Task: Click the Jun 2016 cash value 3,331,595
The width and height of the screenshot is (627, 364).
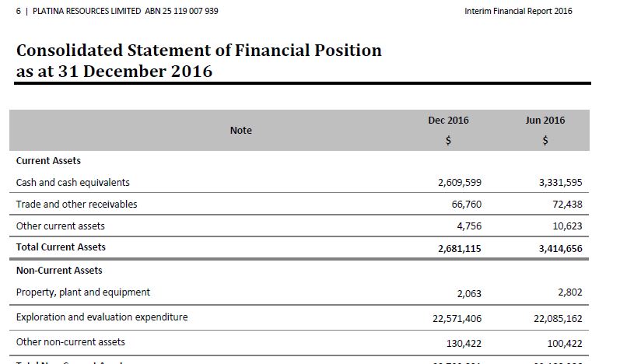Action: click(561, 183)
